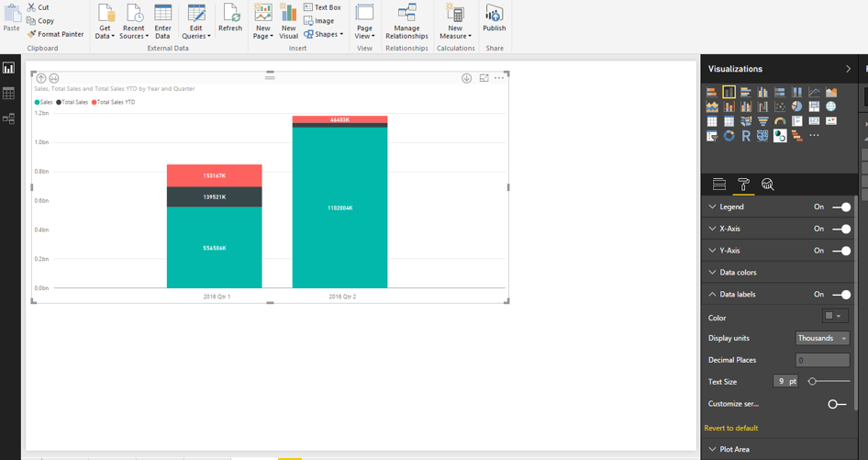Click the Enter Data button
This screenshot has width=868, height=460.
162,21
